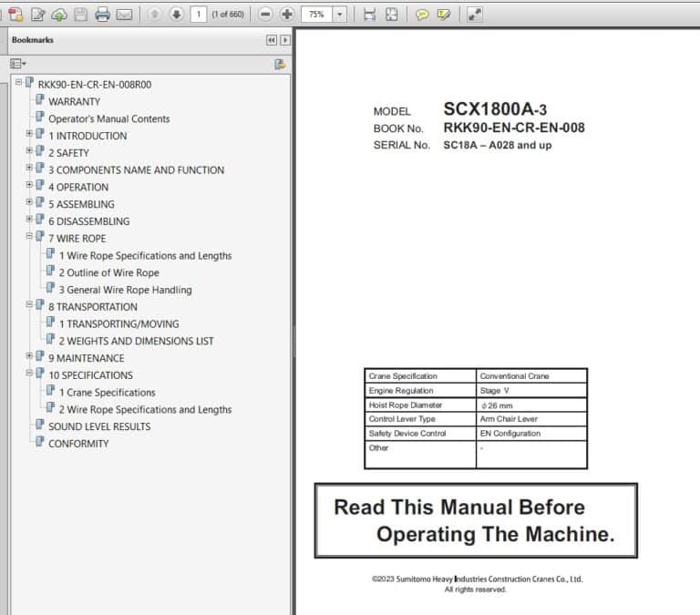Select the 10 SPECIFICATIONS bookmark label
The height and width of the screenshot is (615, 700).
[x=90, y=375]
